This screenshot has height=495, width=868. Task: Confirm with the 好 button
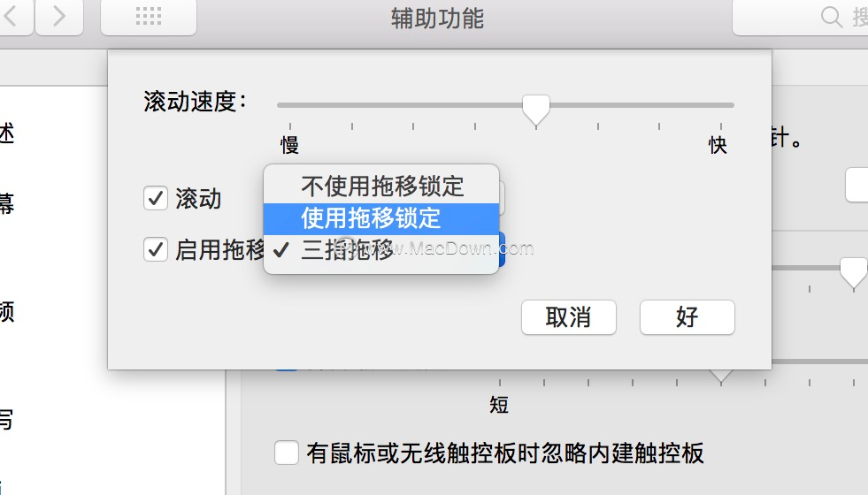(x=687, y=317)
